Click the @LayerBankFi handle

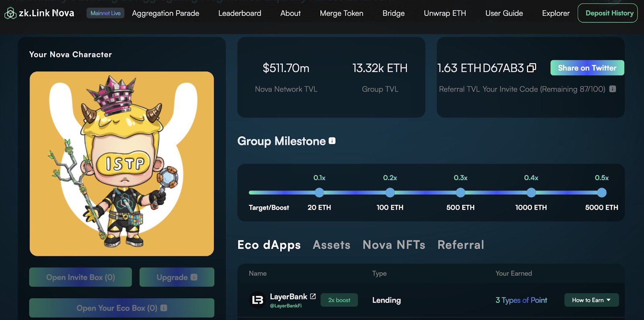pyautogui.click(x=285, y=306)
